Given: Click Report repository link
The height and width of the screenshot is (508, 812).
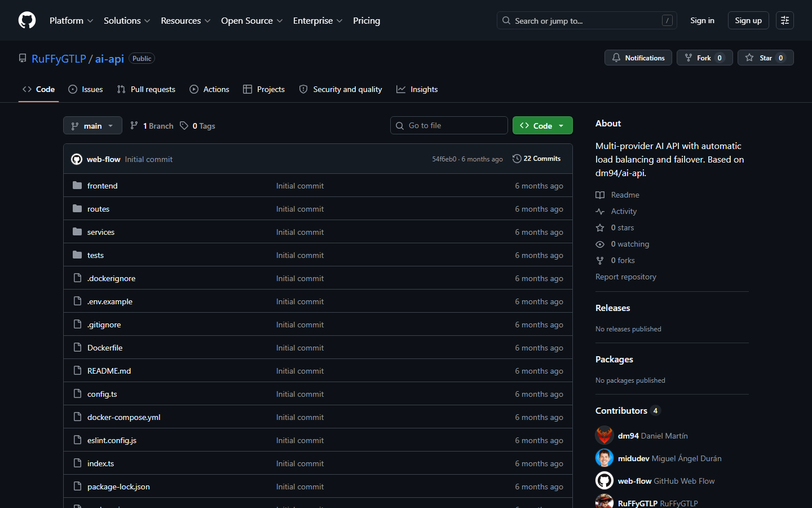Looking at the screenshot, I should click(626, 277).
